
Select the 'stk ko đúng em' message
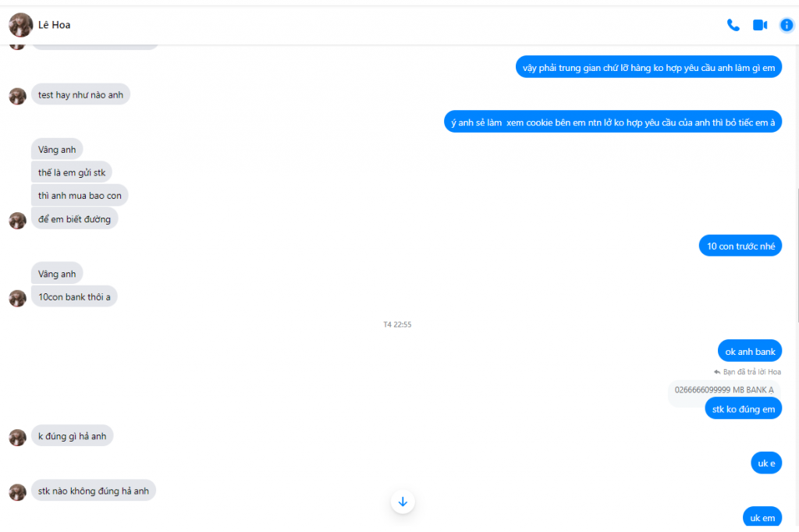pyautogui.click(x=743, y=409)
